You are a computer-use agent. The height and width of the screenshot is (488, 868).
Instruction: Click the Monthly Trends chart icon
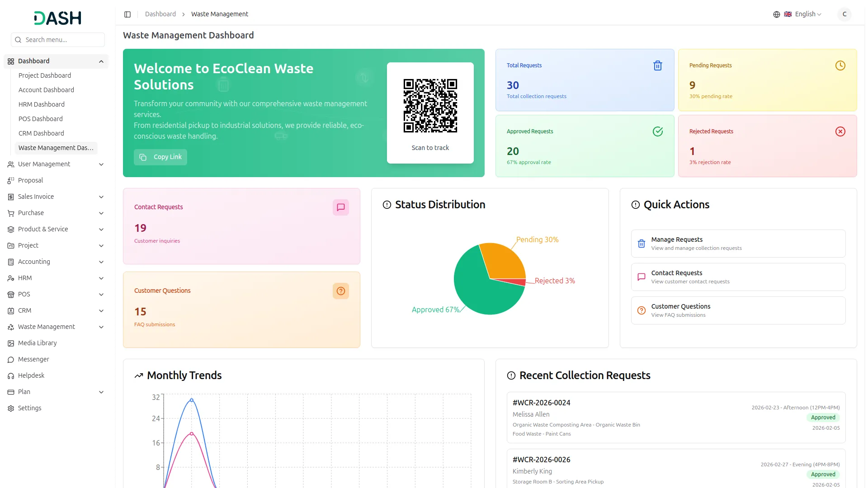coord(139,376)
